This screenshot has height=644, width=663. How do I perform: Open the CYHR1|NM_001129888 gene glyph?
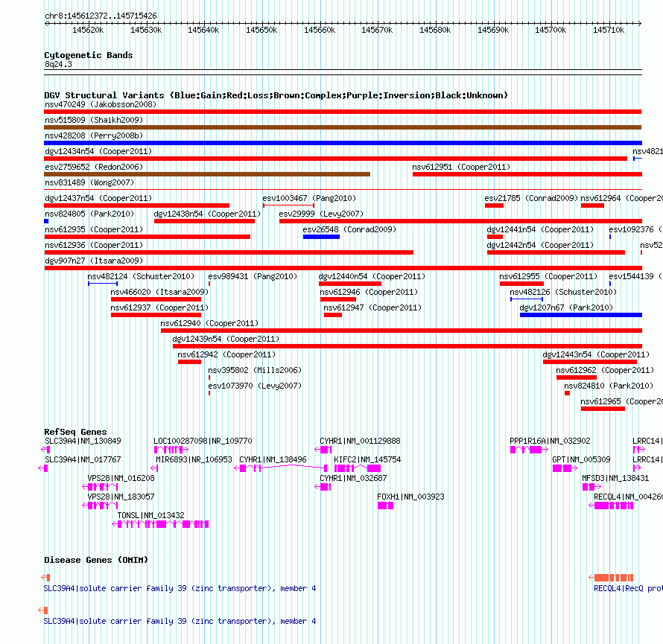pos(323,450)
